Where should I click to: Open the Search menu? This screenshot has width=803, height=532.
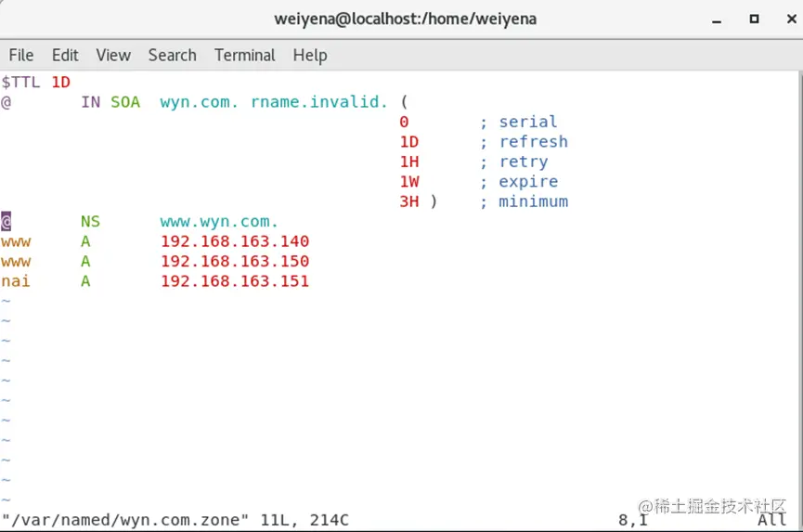point(172,55)
